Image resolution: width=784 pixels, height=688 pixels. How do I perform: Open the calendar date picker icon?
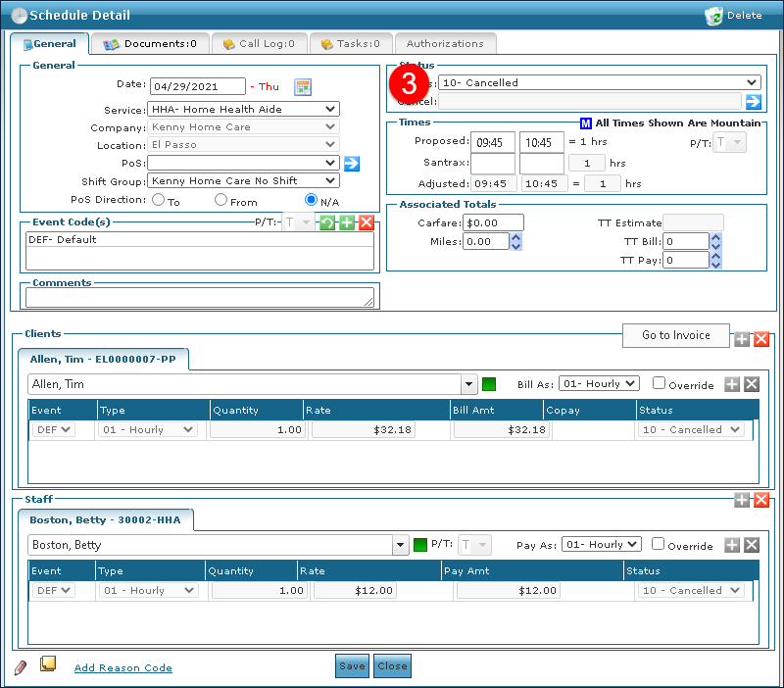(x=303, y=86)
